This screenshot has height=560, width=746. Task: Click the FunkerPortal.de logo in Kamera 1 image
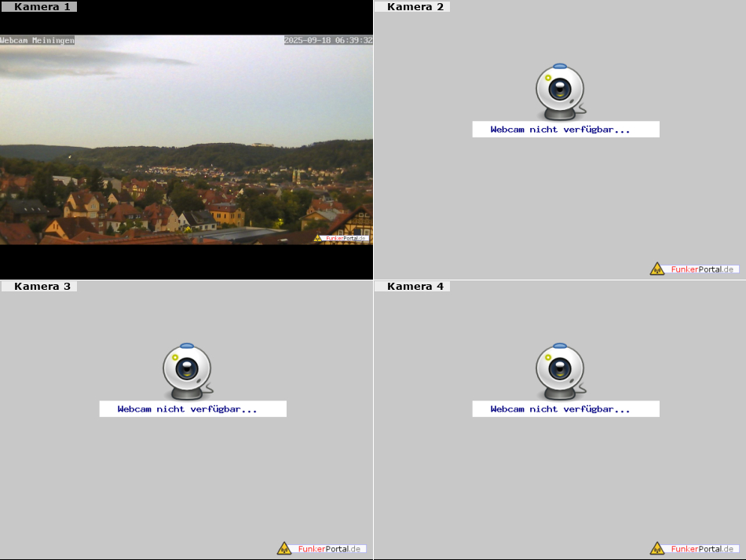pos(341,238)
